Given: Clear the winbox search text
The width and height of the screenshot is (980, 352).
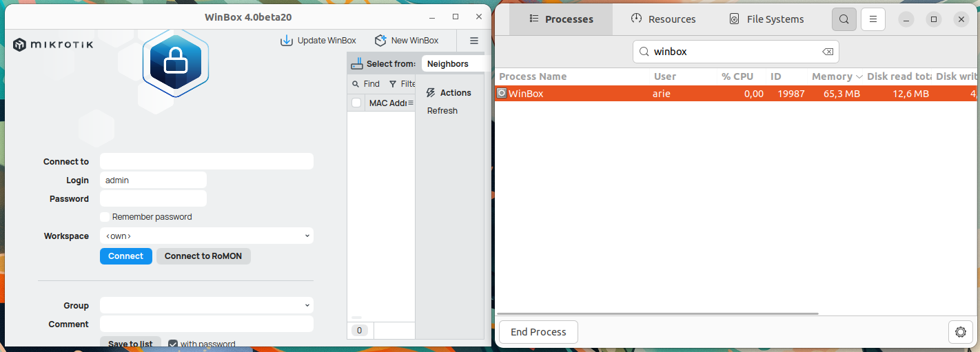Looking at the screenshot, I should [828, 52].
